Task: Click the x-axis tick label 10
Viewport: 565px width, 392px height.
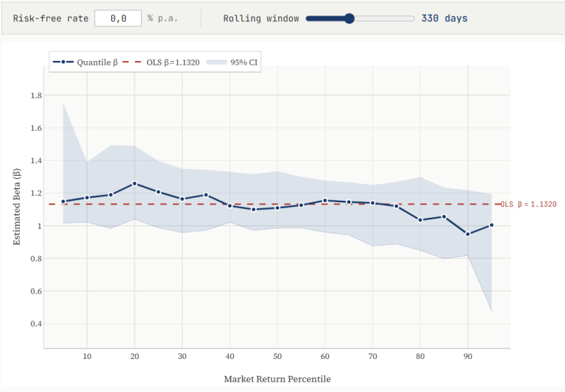Action: (x=87, y=357)
